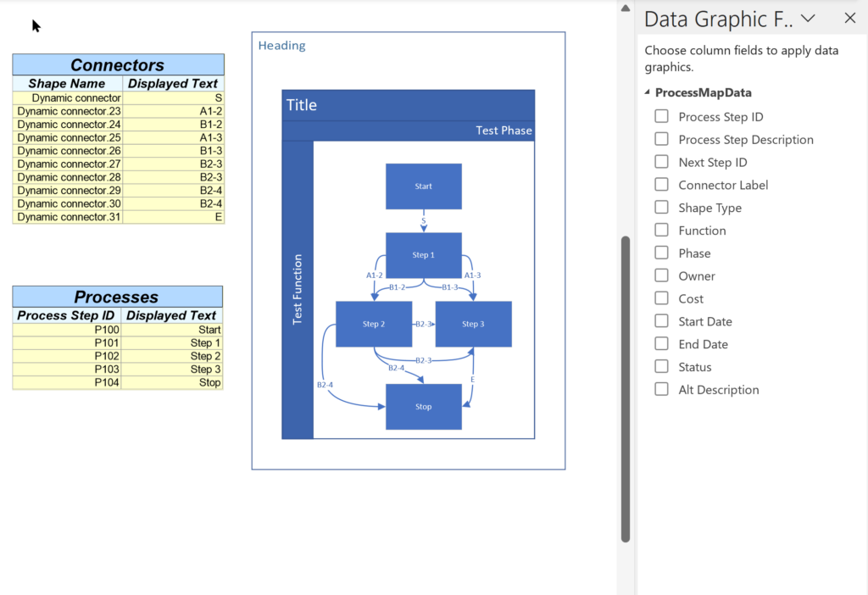Check the Start Date field
This screenshot has width=868, height=595.
tap(661, 321)
